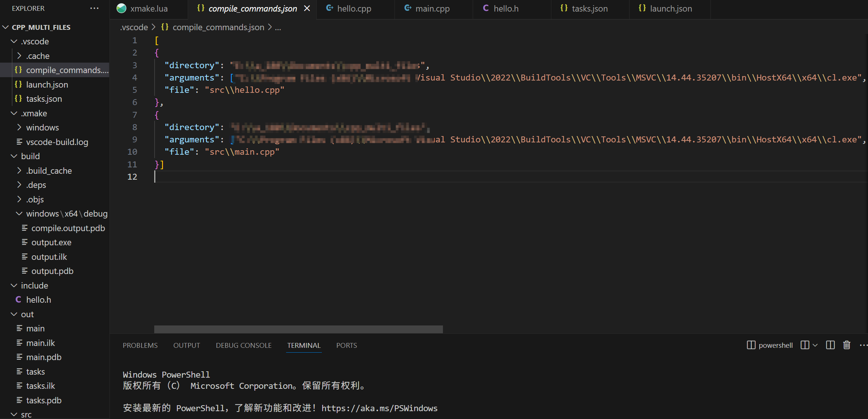Click the C++ icon on main.cpp tab
This screenshot has height=419, width=868.
(407, 8)
